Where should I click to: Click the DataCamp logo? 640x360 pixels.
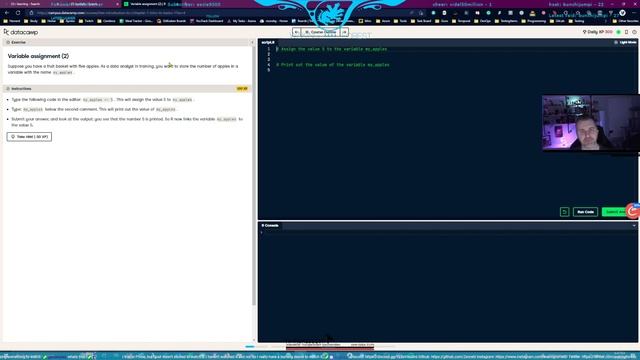(x=21, y=32)
